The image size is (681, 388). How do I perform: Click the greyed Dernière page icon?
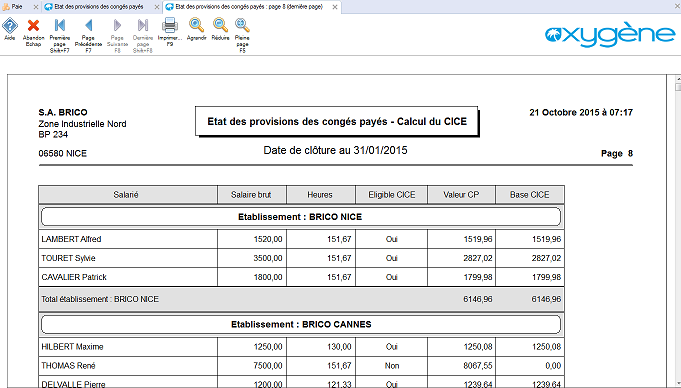(x=143, y=26)
